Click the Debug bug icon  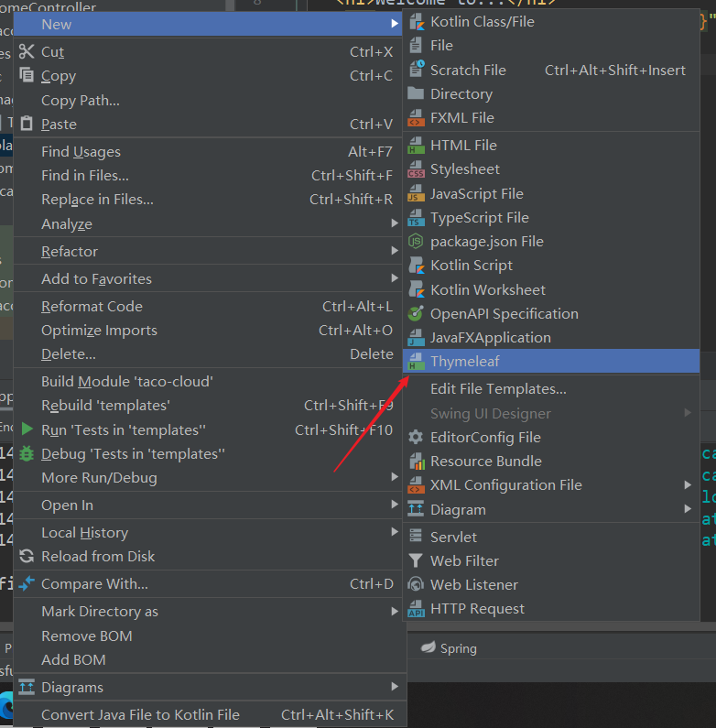tap(27, 453)
